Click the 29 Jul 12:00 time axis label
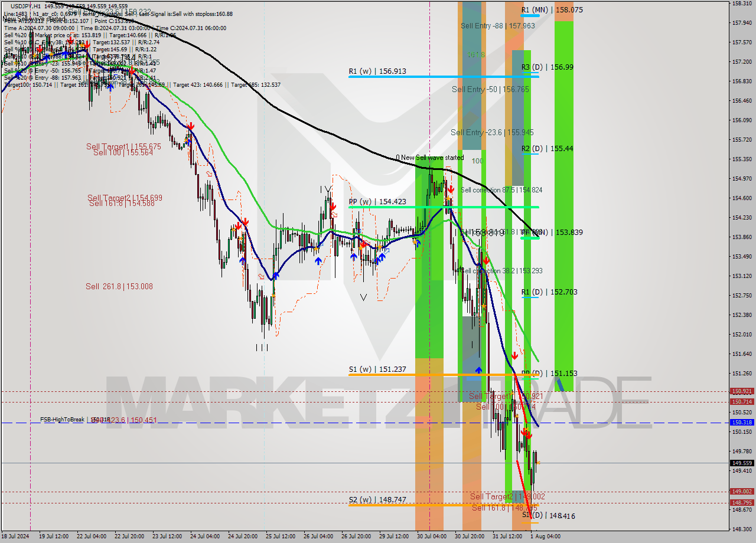Image resolution: width=756 pixels, height=543 pixels. click(394, 537)
